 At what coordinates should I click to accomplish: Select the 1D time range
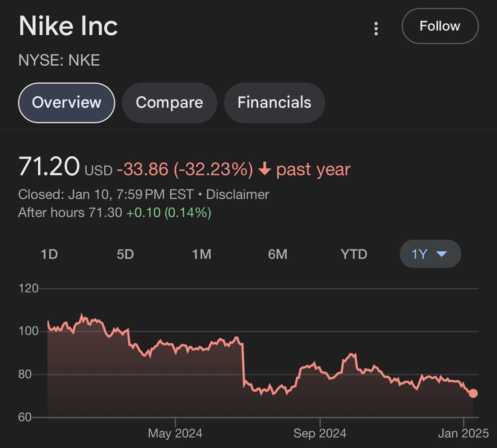[49, 254]
